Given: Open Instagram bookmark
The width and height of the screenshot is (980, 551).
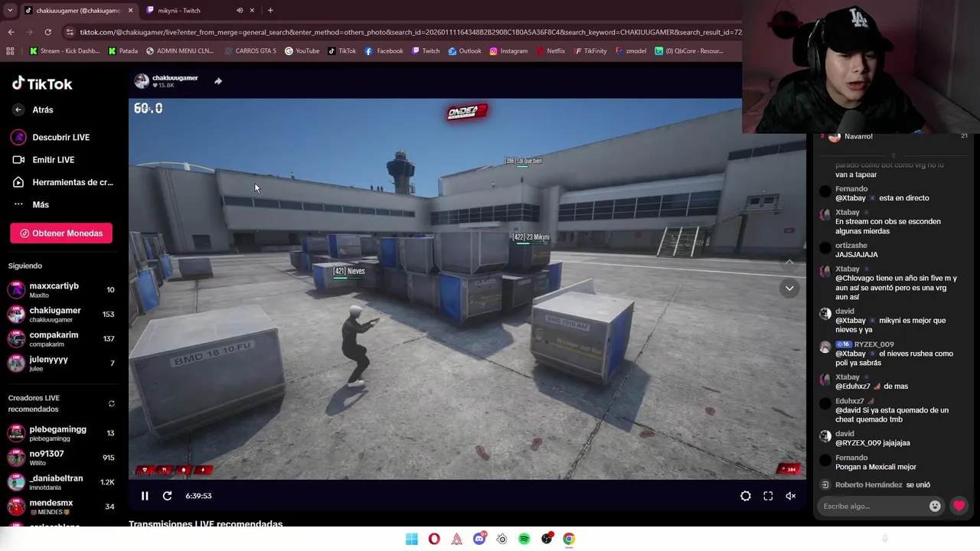Looking at the screenshot, I should (508, 51).
